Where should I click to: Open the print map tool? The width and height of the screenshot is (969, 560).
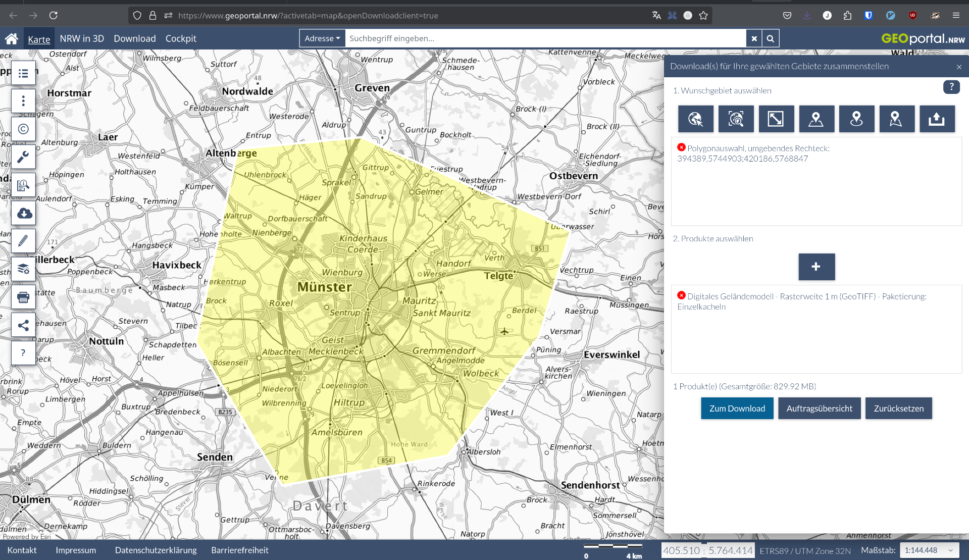(23, 297)
